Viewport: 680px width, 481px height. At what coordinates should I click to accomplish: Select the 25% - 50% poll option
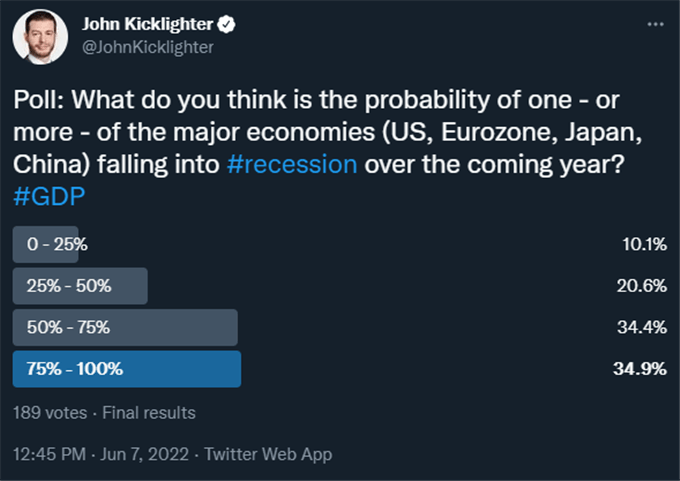pyautogui.click(x=80, y=286)
